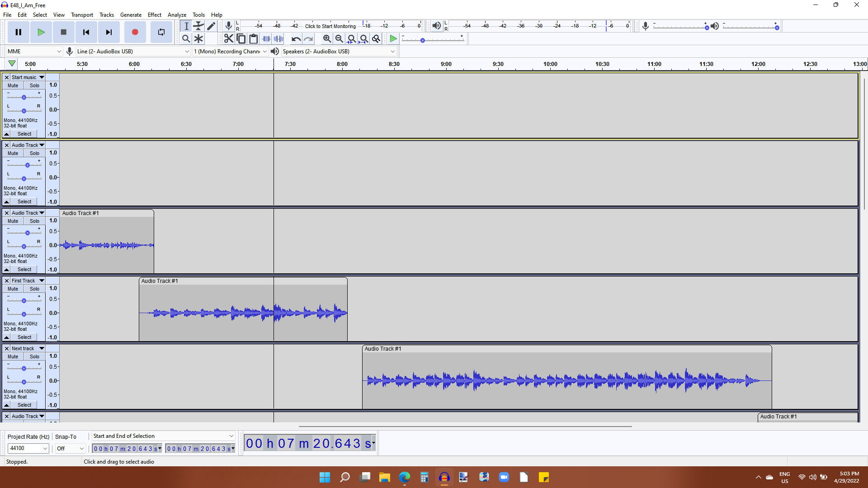868x488 pixels.
Task: Select the Selection (I-beam) tool
Action: point(186,26)
